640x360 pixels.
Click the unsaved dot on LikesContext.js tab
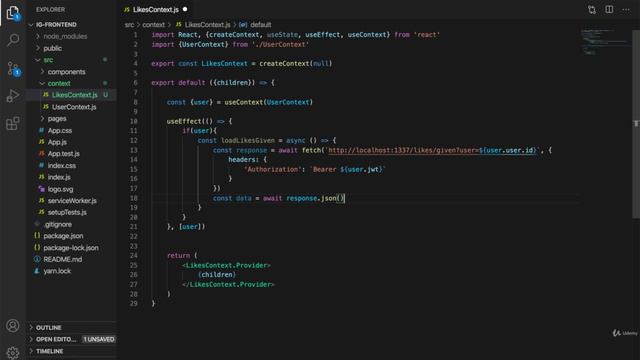185,9
